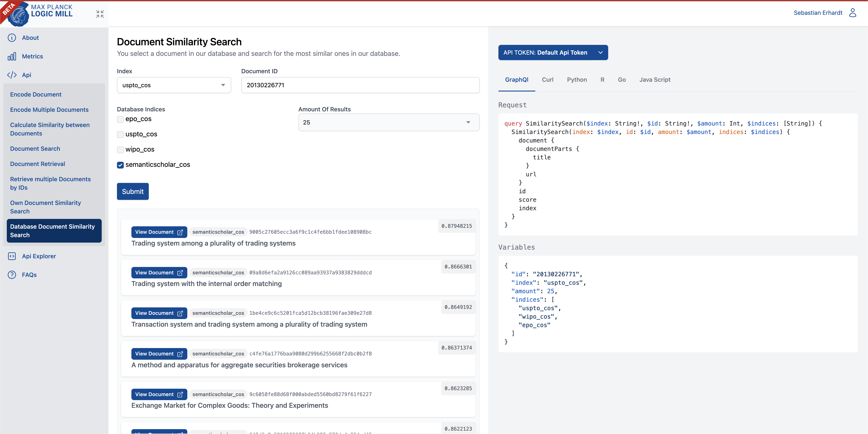Click the Metrics bar chart icon

pyautogui.click(x=12, y=56)
